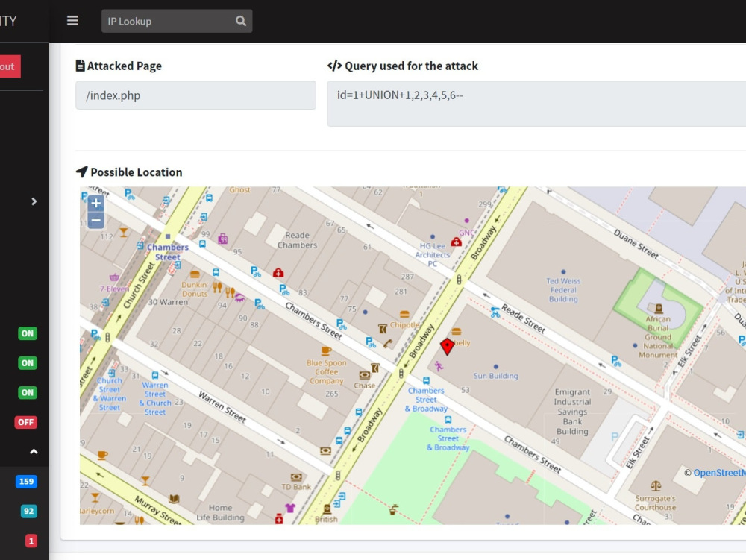The image size is (746, 560).
Task: Click the 7-Eleven shop basket icon
Action: (114, 277)
